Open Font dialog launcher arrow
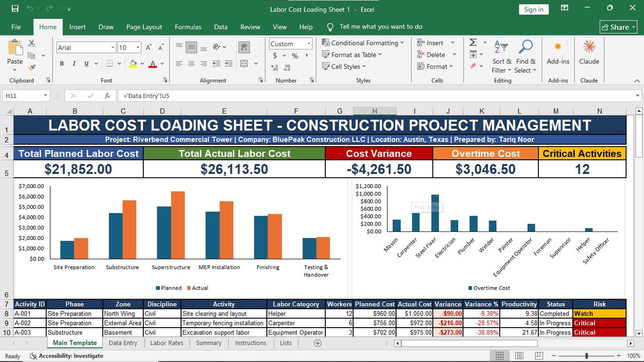The height and width of the screenshot is (362, 644). (165, 80)
